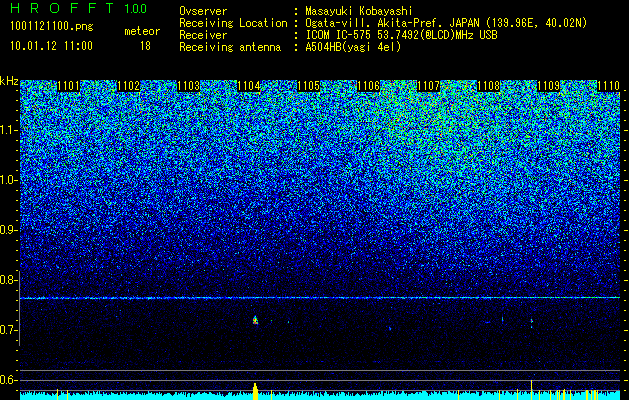Click the 'Receiver' field label
Screen dimensions: 629x400
coord(203,35)
